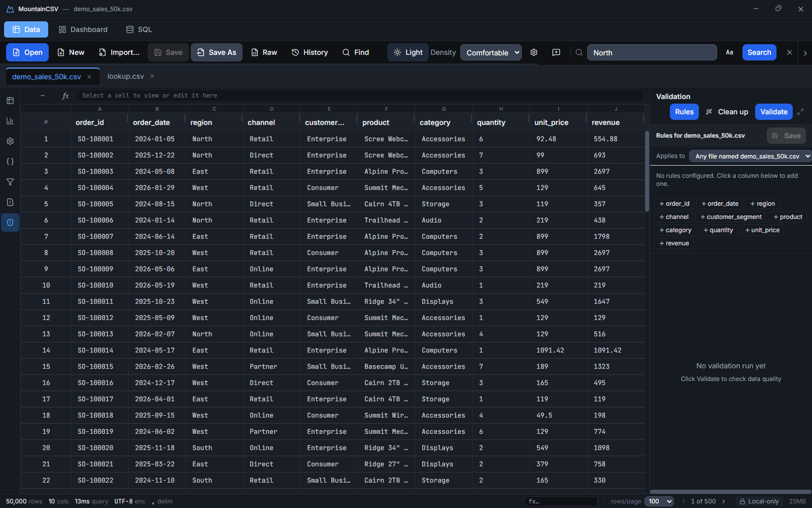This screenshot has width=812, height=508.
Task: Open the toolbar settings gear icon
Action: click(x=534, y=52)
